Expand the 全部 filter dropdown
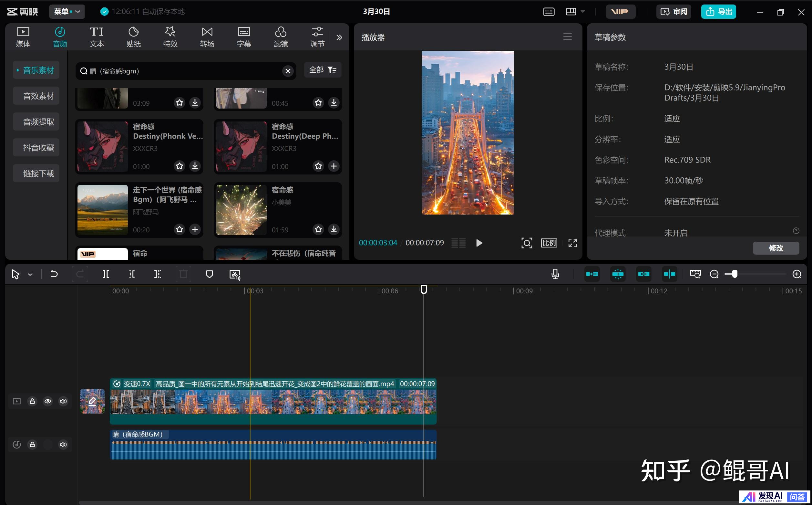812x505 pixels. click(323, 70)
